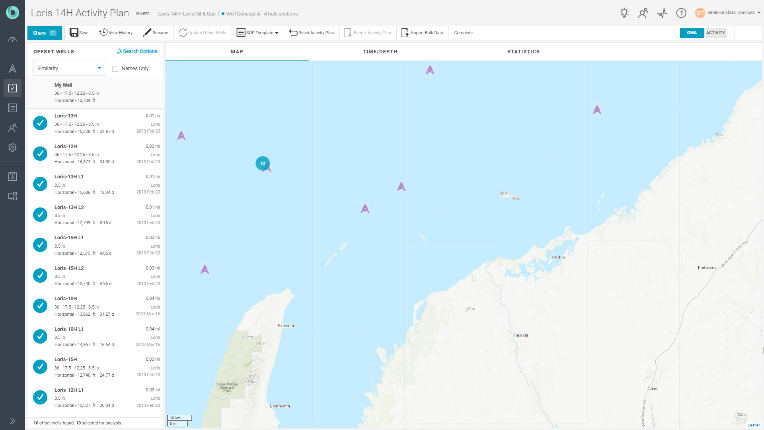Click the Save toolbar button
This screenshot has width=764, height=430.
point(79,33)
